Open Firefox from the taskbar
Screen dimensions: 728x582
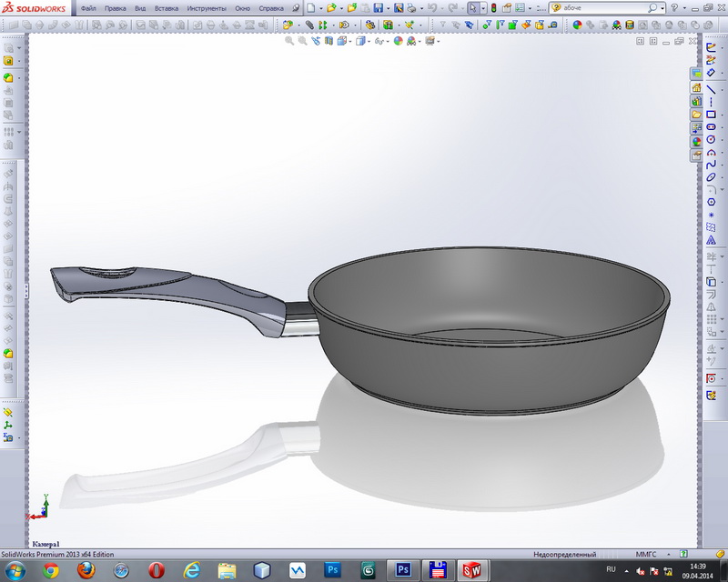tap(86, 570)
